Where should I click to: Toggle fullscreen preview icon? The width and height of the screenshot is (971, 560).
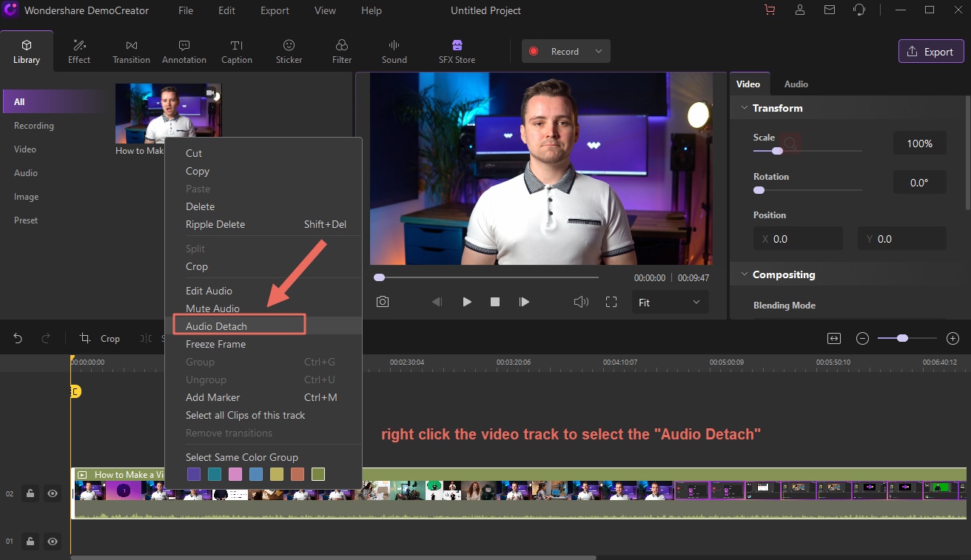pos(611,302)
